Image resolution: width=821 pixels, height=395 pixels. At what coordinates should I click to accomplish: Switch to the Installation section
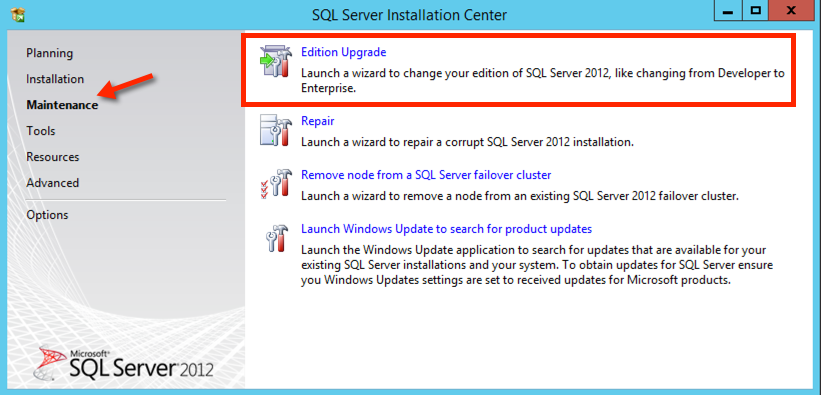coord(55,79)
